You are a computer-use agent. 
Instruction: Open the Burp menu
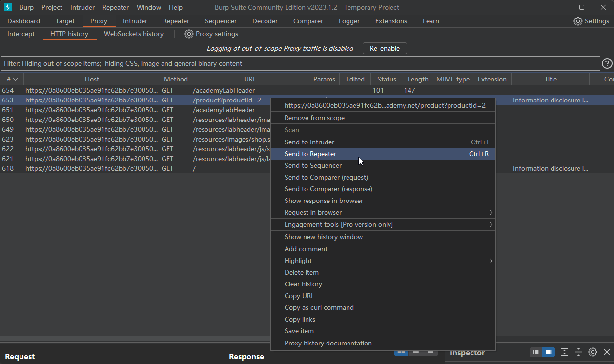coord(26,7)
